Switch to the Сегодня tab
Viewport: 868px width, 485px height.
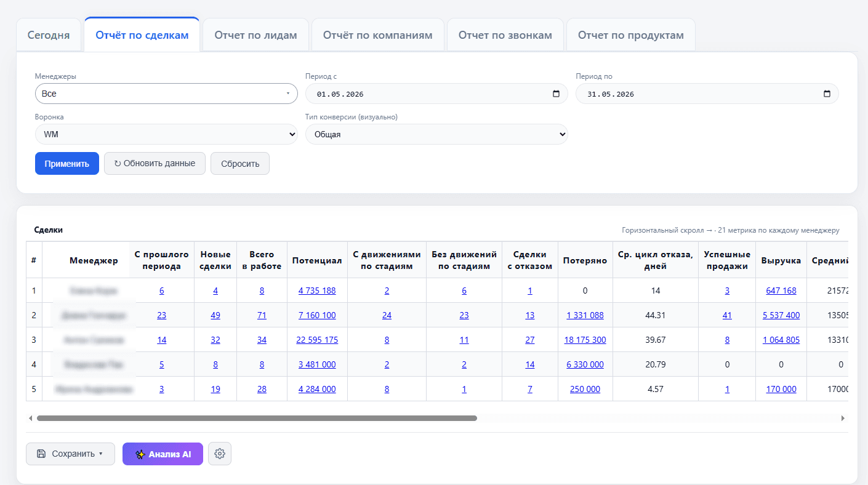coord(49,35)
